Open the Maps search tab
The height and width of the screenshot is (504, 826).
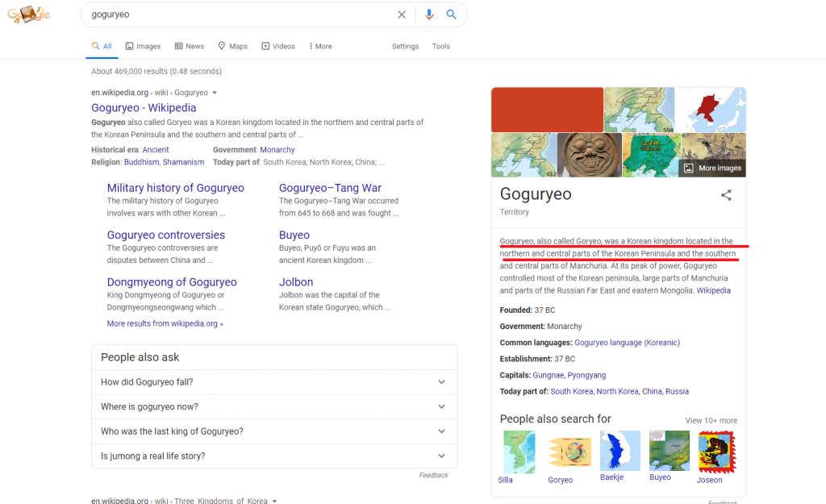(x=233, y=47)
